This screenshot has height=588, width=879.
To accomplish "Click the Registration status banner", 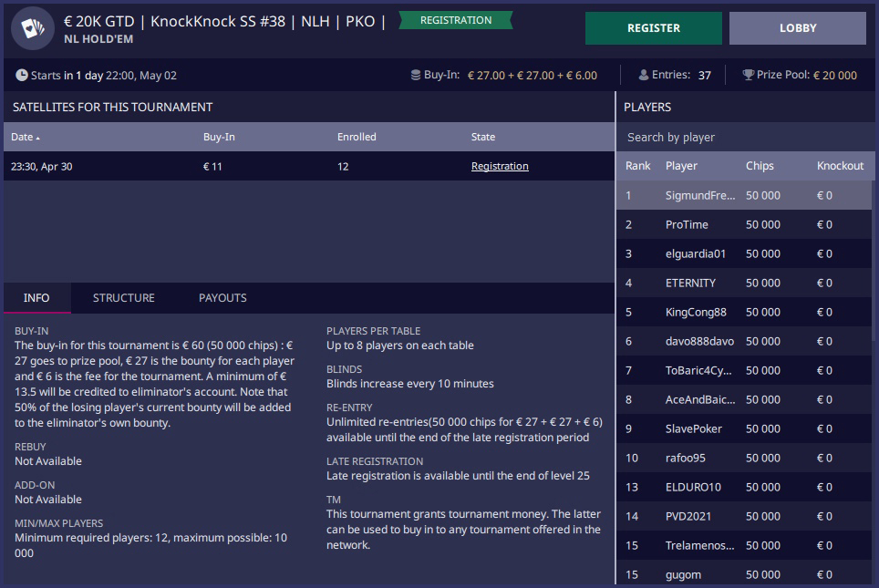I will click(x=455, y=20).
